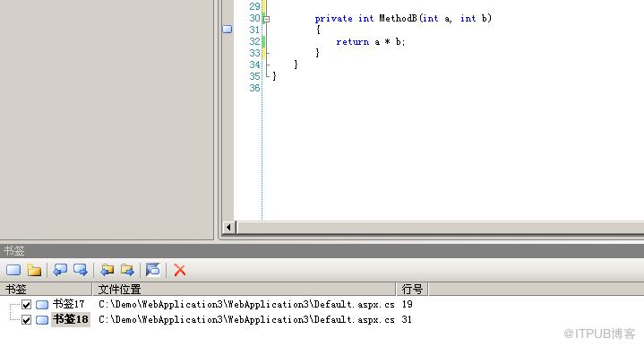Delete the selected bookmark with red X
The height and width of the screenshot is (347, 644).
point(179,270)
